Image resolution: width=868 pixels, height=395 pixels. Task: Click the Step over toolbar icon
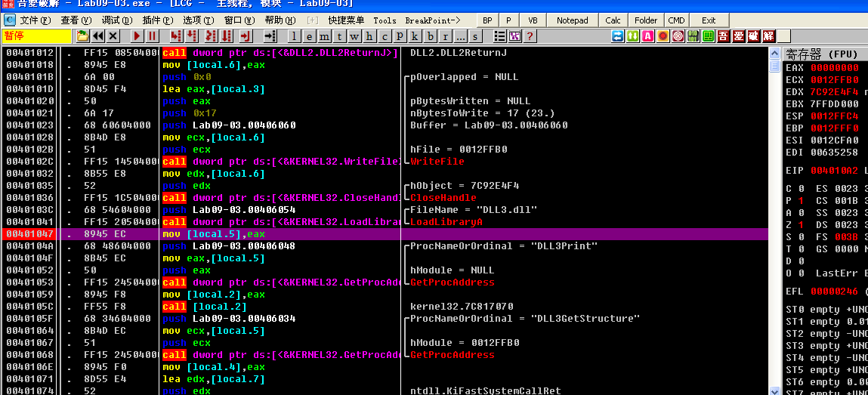point(192,36)
